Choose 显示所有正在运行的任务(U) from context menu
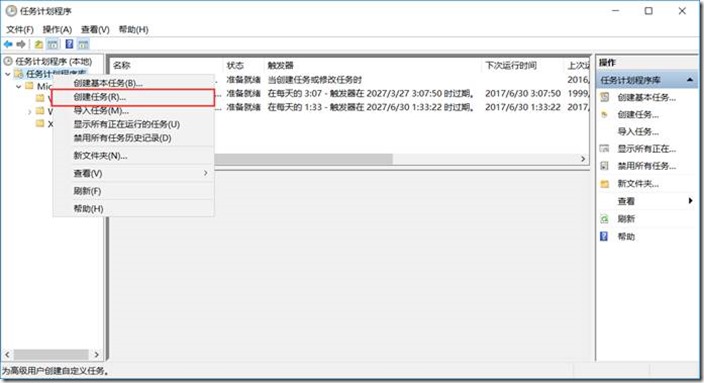 [133, 124]
